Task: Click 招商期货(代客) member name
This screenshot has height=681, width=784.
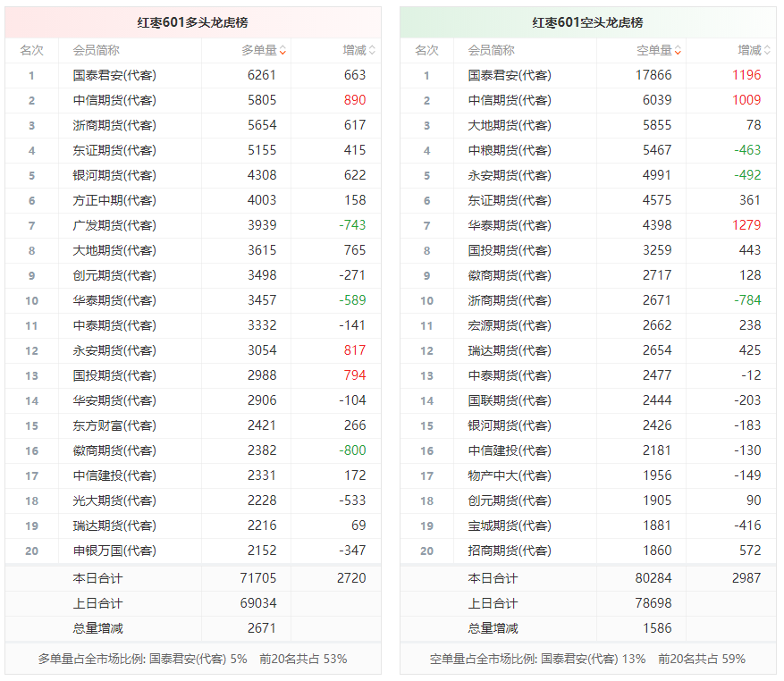Action: [x=510, y=551]
